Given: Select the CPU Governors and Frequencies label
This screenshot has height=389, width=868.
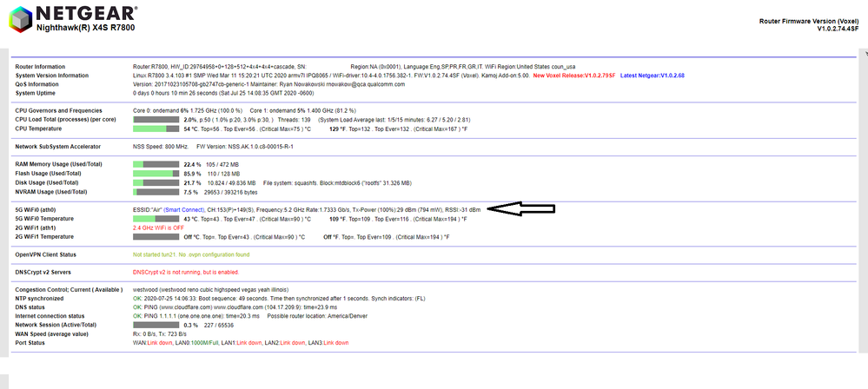Looking at the screenshot, I should (x=58, y=110).
